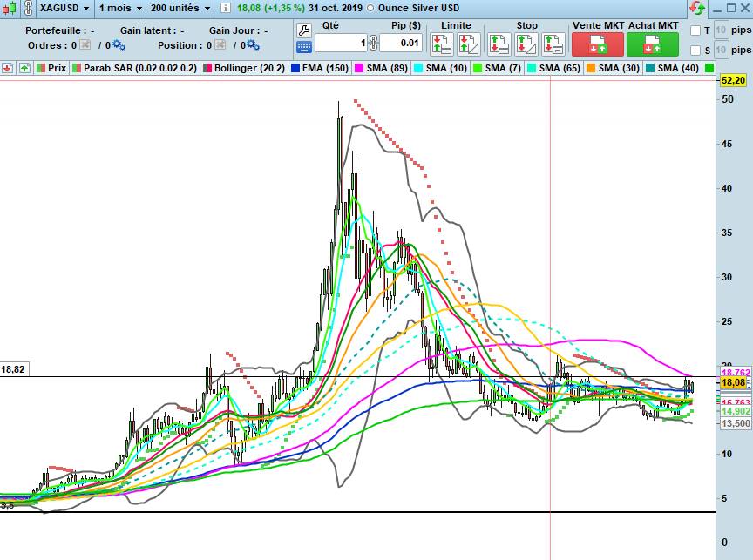Click the chain link icon beside XAGUSD
This screenshot has height=560, width=753.
27,8
